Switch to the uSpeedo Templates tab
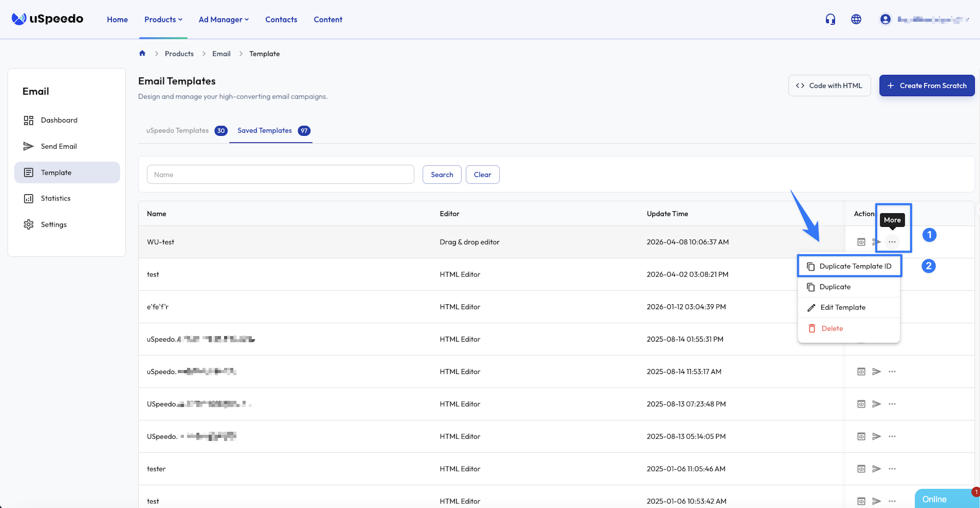This screenshot has height=508, width=980. point(178,131)
